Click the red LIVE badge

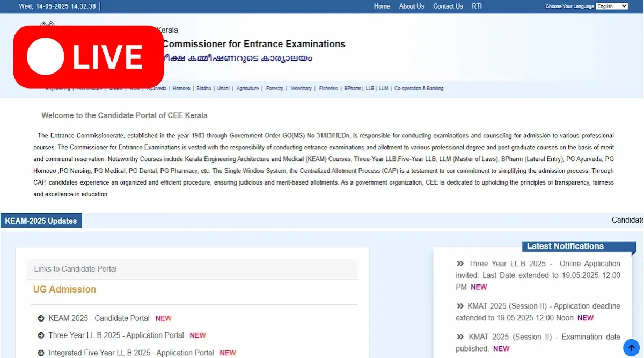pyautogui.click(x=89, y=56)
